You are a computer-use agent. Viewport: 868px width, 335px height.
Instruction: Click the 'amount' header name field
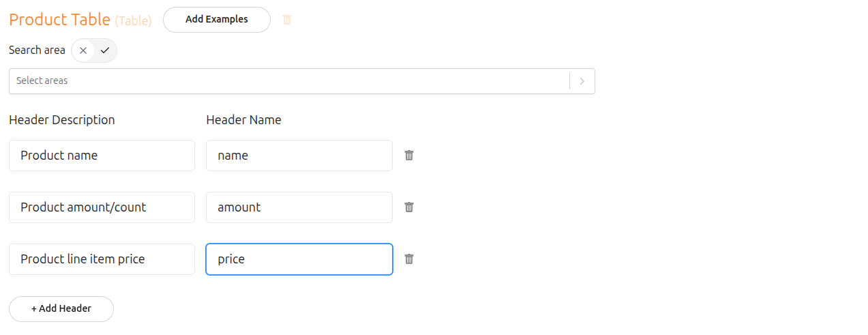tap(299, 207)
